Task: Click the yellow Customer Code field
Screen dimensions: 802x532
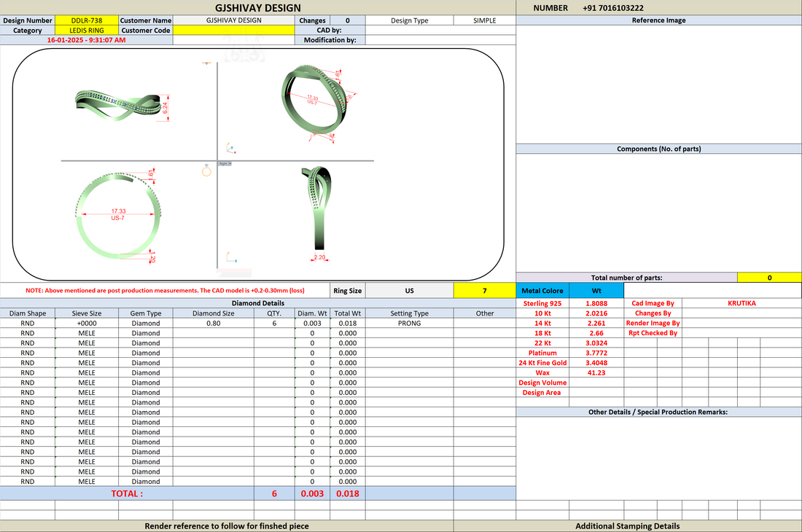Action: click(234, 30)
